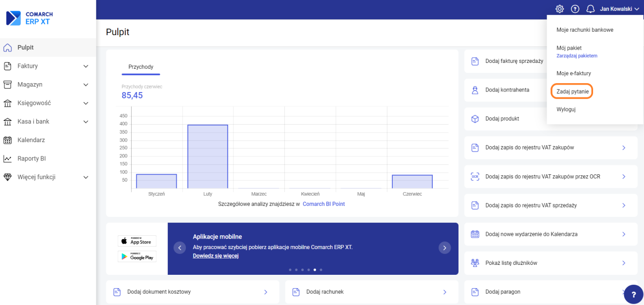Open Raporty BI in the sidebar

click(x=31, y=158)
